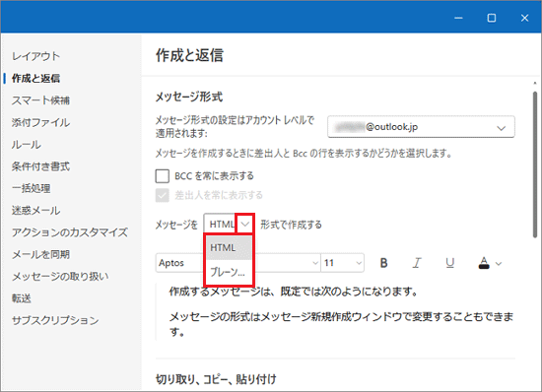
Task: Open the font size 11 dropdown
Action: [x=342, y=263]
